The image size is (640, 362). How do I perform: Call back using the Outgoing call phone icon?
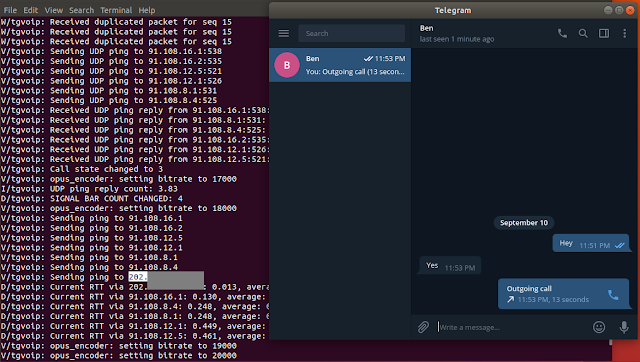[x=613, y=294]
